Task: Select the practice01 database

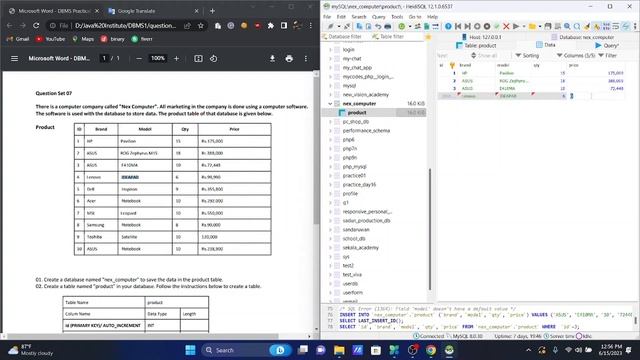Action: 354,176
